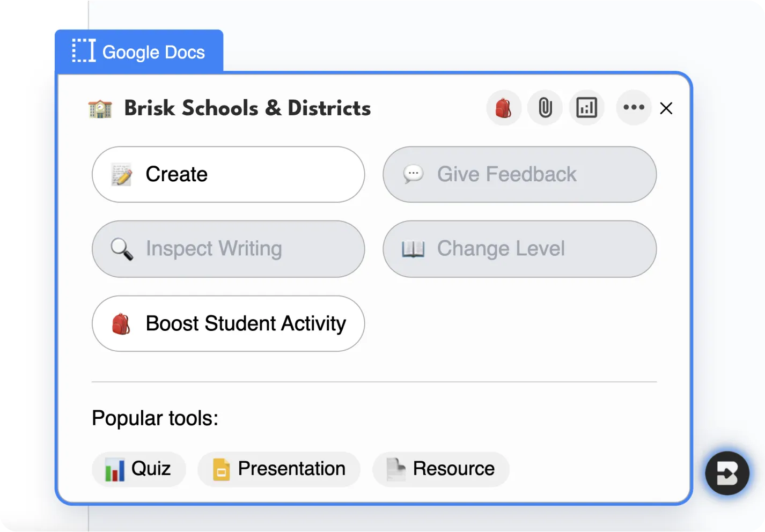Choose the Resource popular tool
Viewport: 765px width, 532px height.
click(441, 469)
